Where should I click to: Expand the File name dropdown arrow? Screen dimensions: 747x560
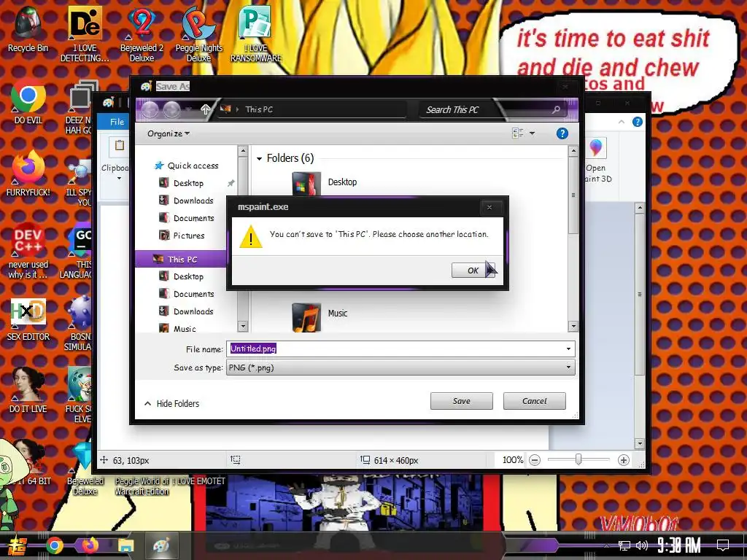tap(568, 349)
